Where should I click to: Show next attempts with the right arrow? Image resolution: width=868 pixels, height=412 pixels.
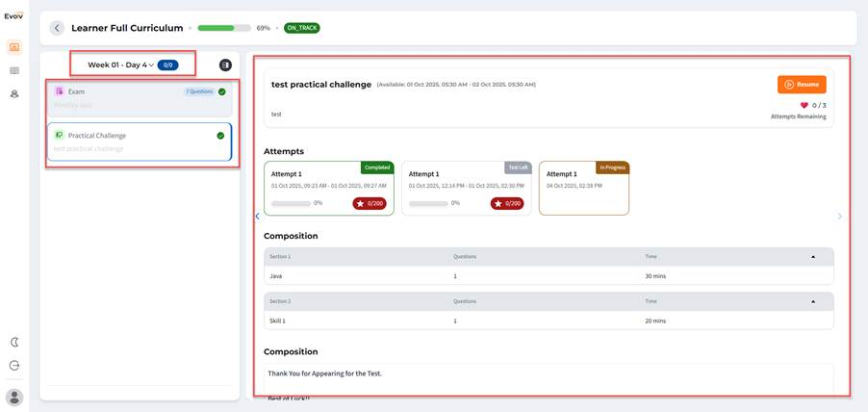[x=839, y=217]
